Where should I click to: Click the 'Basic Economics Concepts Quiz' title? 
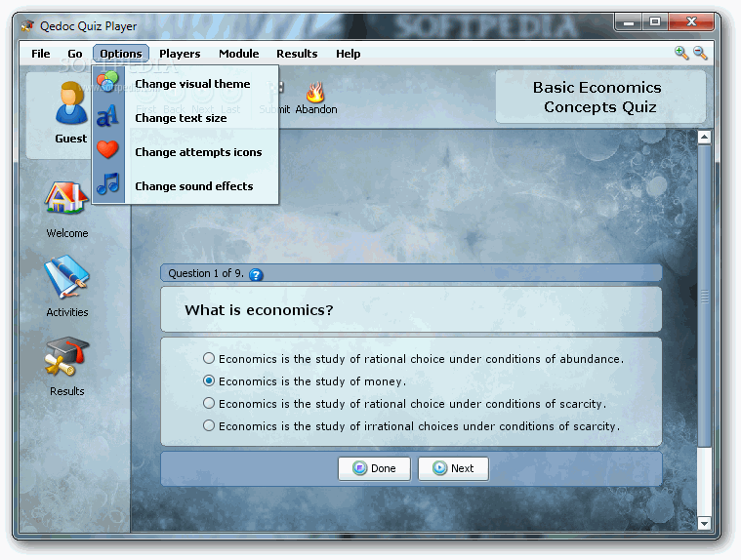tap(599, 98)
